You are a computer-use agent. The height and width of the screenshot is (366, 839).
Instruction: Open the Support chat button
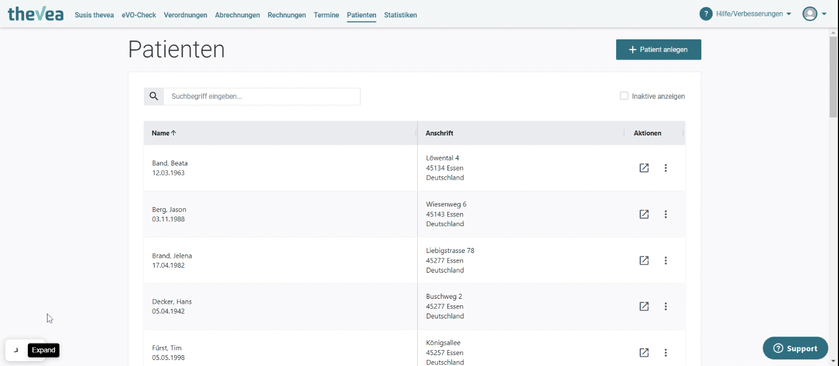click(795, 348)
